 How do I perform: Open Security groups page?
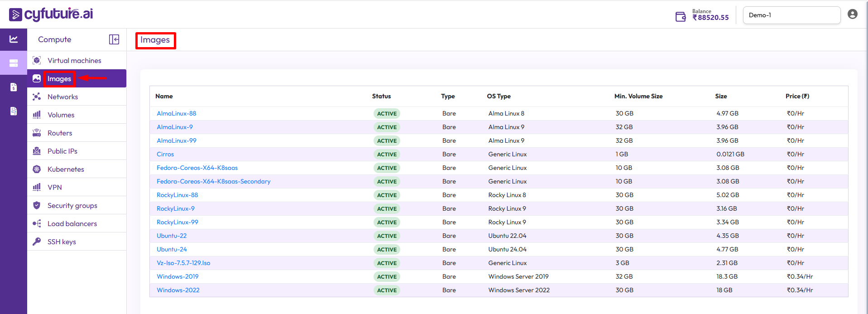(72, 206)
